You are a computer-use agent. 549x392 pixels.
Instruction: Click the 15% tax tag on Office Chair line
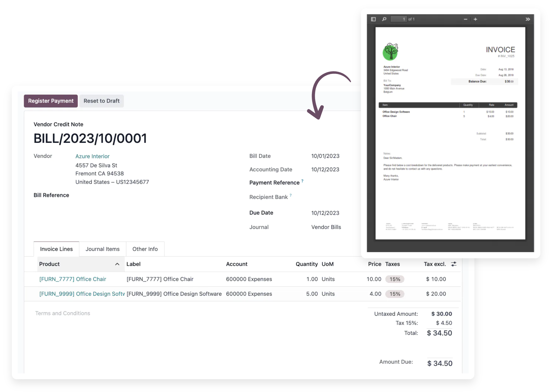pos(394,279)
